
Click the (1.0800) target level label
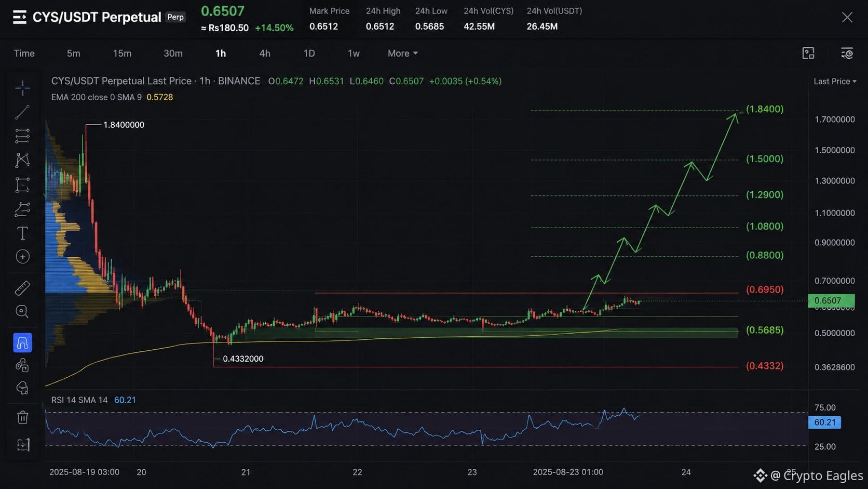765,227
